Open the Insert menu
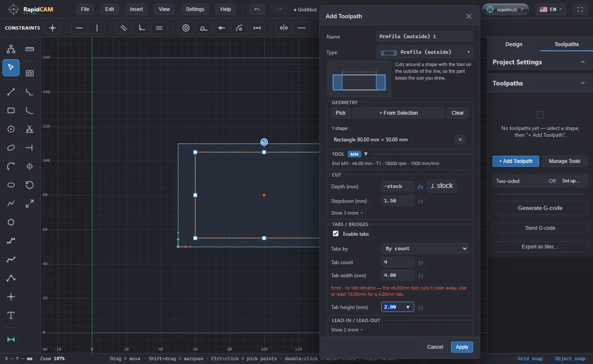Screen dimensions: 593x364 click(136, 9)
